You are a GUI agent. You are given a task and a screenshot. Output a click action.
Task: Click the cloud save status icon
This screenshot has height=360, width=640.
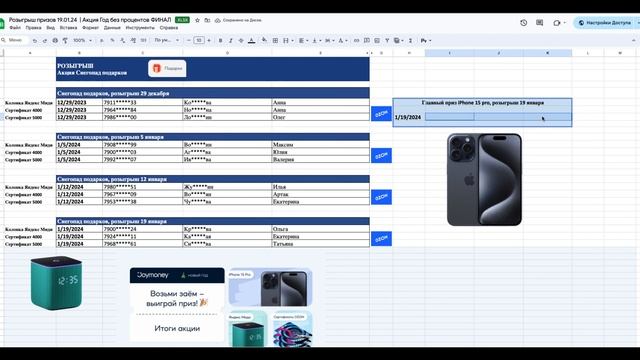click(x=218, y=20)
